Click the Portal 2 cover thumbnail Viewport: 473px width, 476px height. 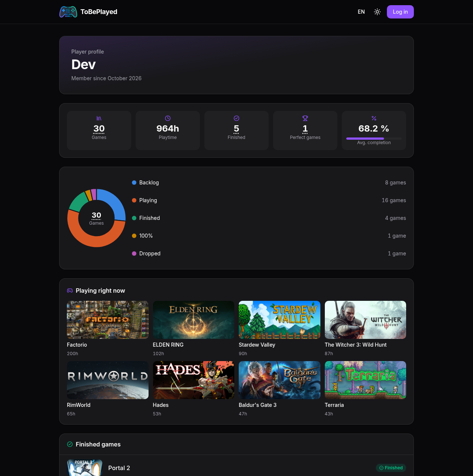coord(85,467)
